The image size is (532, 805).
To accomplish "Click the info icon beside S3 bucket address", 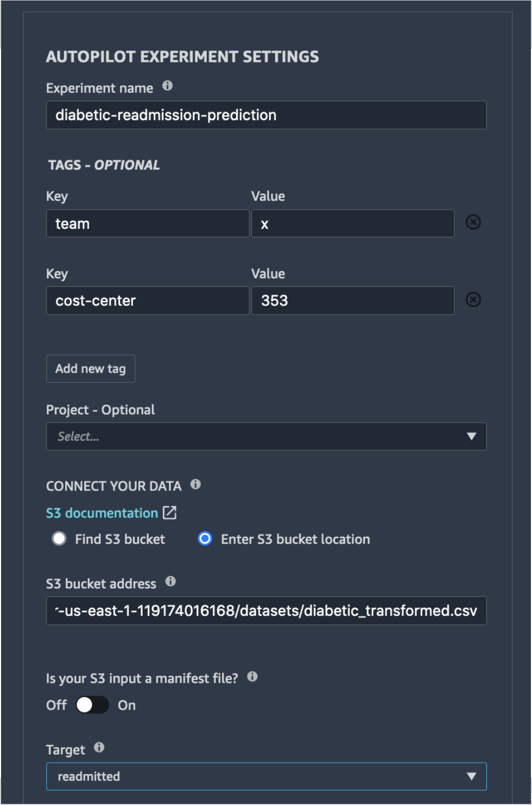I will click(170, 582).
